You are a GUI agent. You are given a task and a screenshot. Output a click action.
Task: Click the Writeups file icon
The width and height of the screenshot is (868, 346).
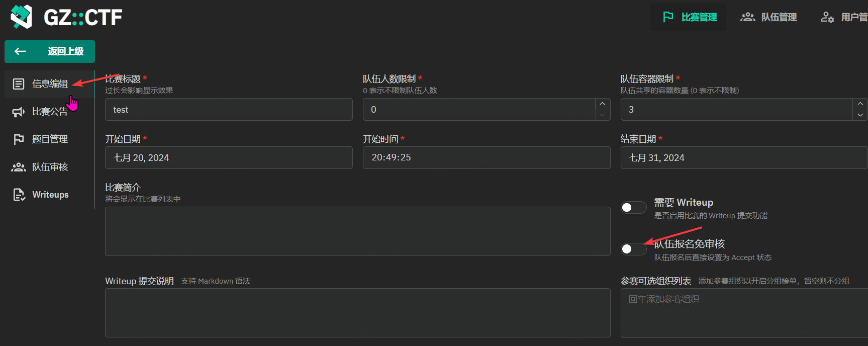pyautogui.click(x=19, y=195)
